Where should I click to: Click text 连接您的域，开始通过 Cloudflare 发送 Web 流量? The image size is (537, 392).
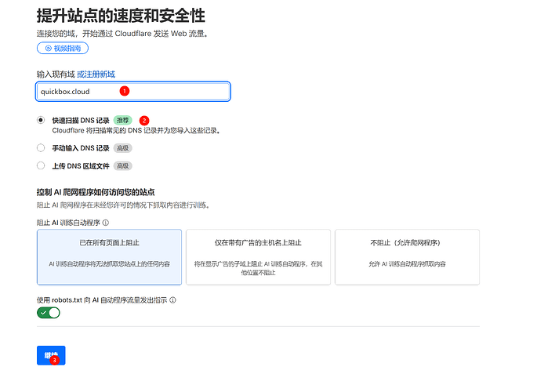pyautogui.click(x=122, y=34)
